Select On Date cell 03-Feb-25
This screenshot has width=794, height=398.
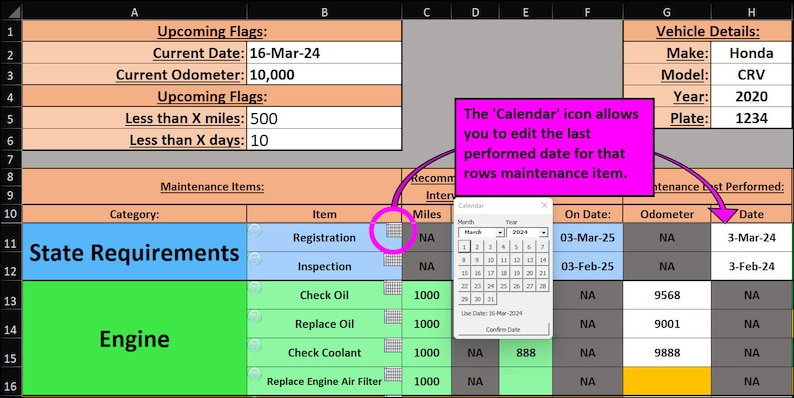(x=587, y=266)
